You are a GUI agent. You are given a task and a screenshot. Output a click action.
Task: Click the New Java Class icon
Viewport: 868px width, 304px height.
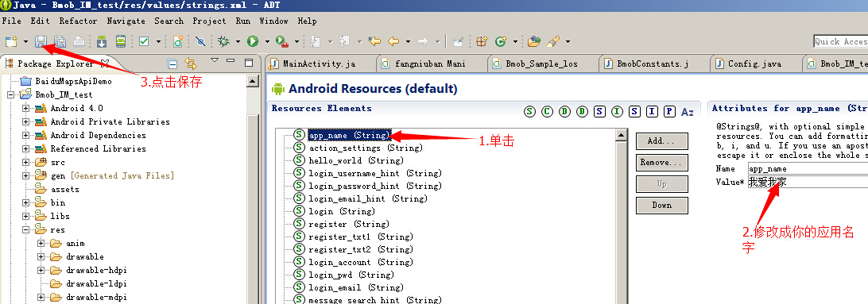[x=501, y=41]
